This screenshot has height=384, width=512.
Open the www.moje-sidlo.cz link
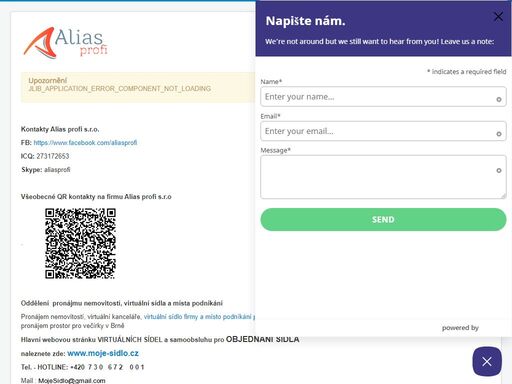[x=103, y=353]
